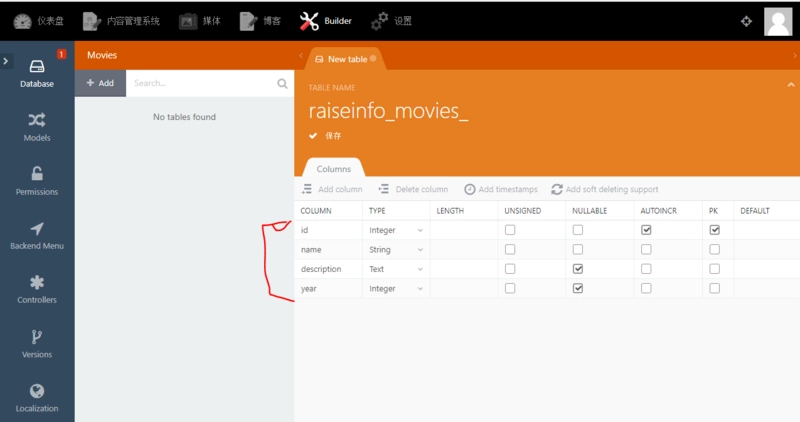800x422 pixels.
Task: Collapse the table header panel chevron
Action: pyautogui.click(x=791, y=85)
